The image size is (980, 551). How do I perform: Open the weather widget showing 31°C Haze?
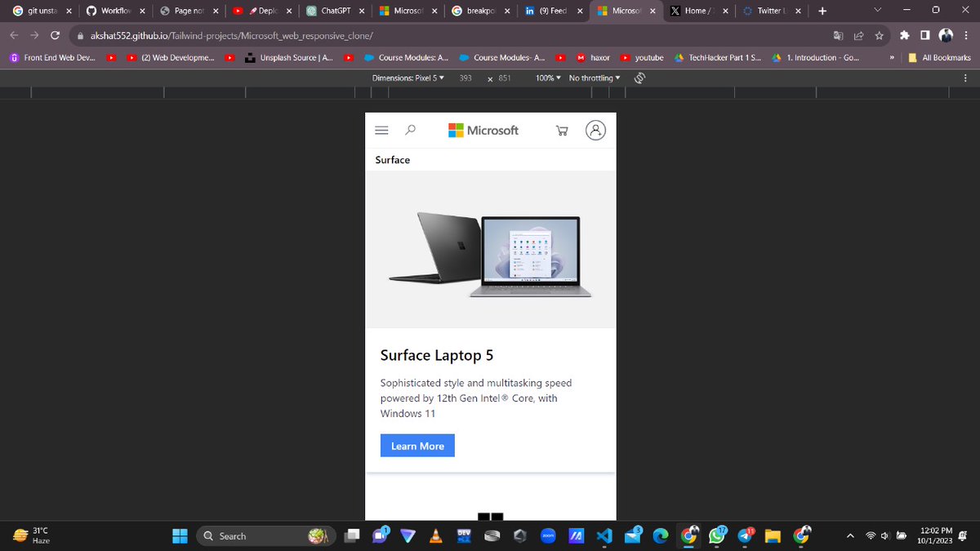(x=33, y=535)
